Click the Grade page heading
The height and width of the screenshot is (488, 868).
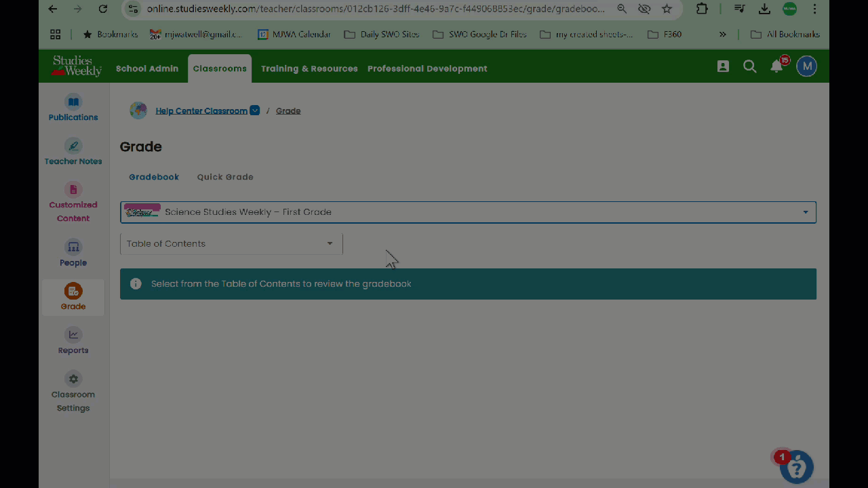tap(141, 147)
